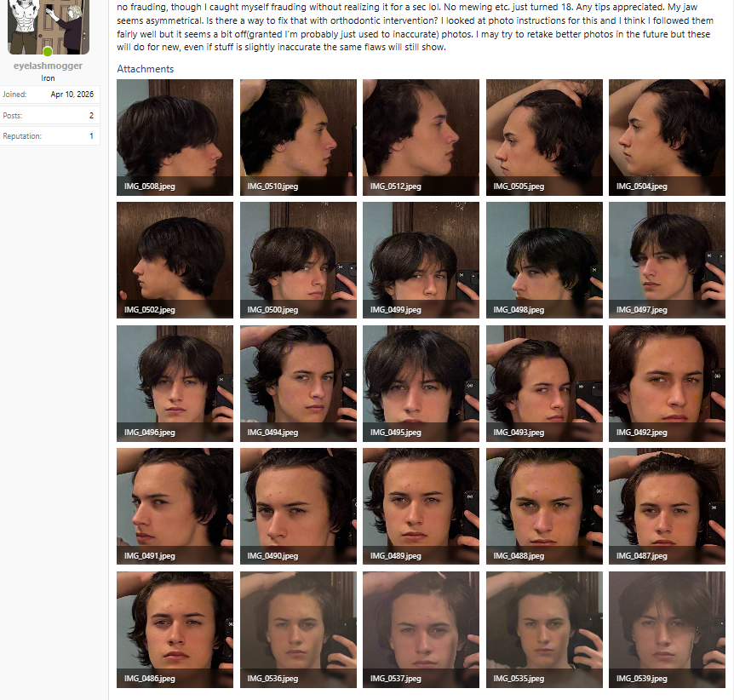Click the Posts count 2

91,115
